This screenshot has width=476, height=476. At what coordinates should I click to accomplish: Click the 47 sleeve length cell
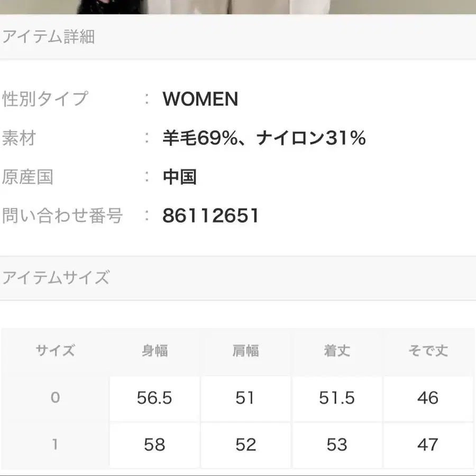tap(428, 444)
